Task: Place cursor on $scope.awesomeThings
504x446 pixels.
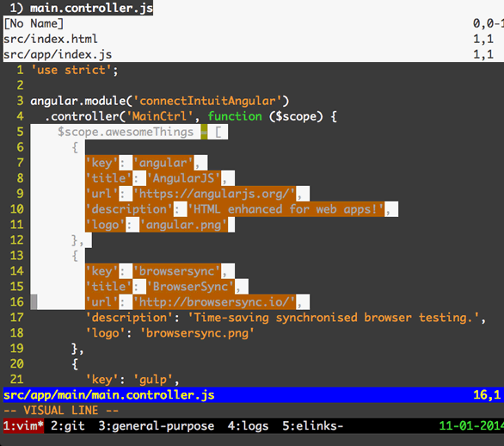Action: (126, 132)
